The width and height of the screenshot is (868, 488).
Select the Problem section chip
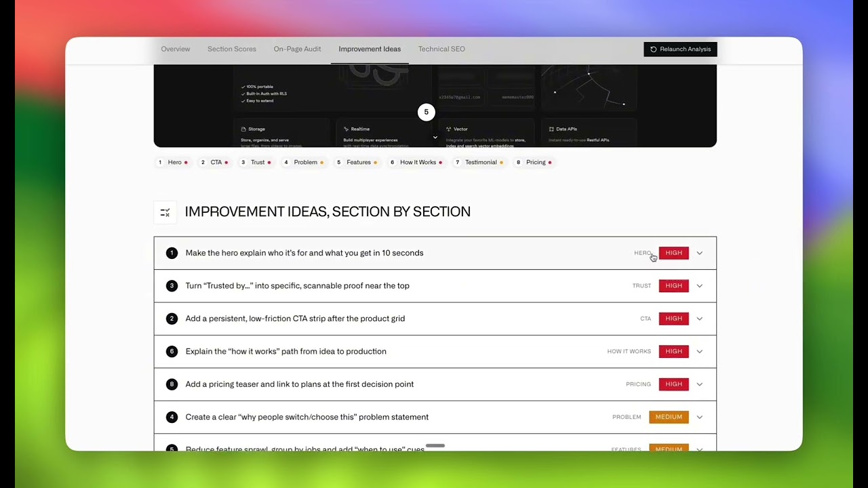(304, 162)
